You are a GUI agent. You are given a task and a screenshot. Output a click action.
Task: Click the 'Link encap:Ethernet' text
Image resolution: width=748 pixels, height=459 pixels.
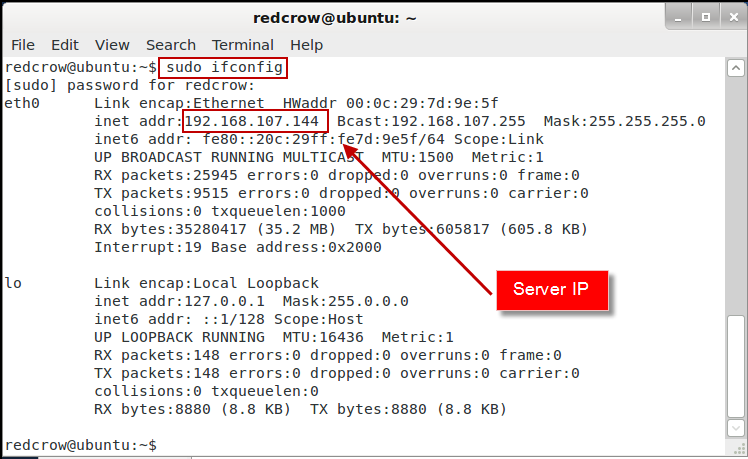(179, 103)
